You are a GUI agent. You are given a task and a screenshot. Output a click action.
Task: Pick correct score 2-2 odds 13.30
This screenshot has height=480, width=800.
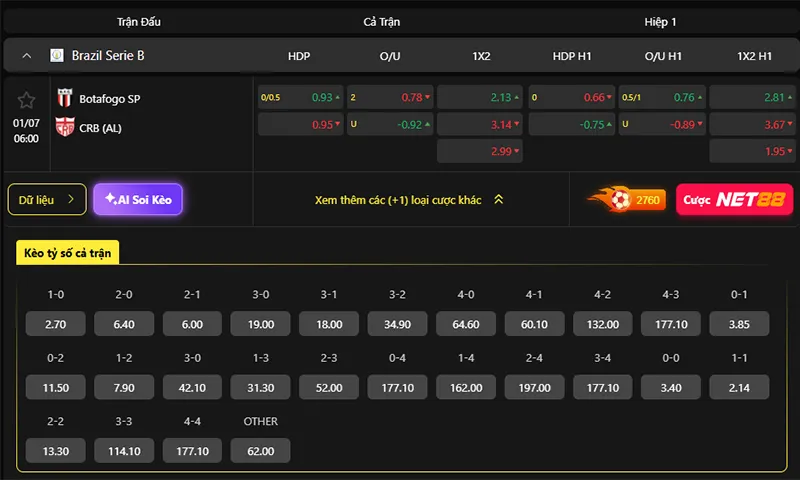[56, 451]
